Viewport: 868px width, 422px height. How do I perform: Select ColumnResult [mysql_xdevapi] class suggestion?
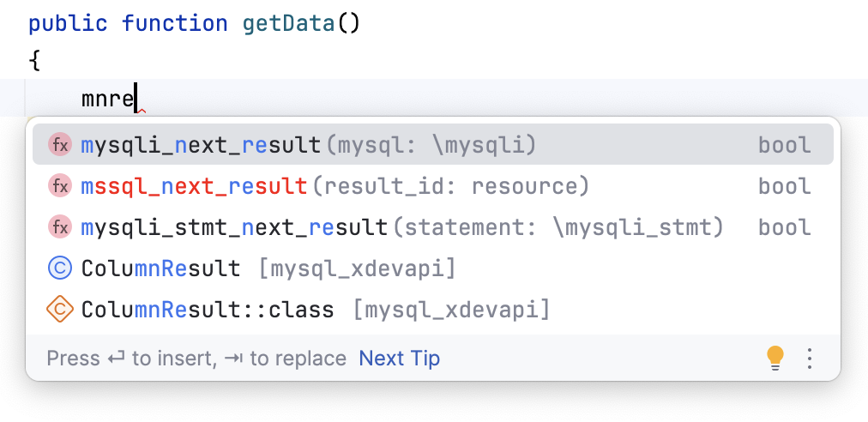(160, 268)
